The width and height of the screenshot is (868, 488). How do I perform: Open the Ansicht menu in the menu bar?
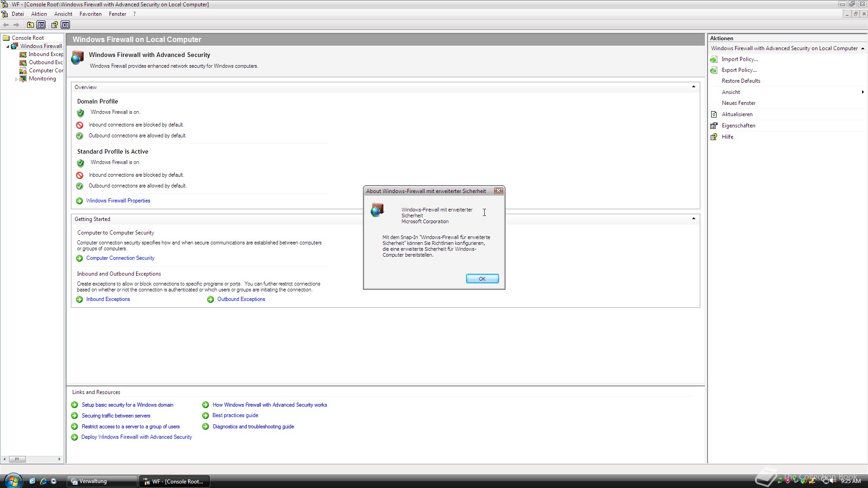coord(63,14)
